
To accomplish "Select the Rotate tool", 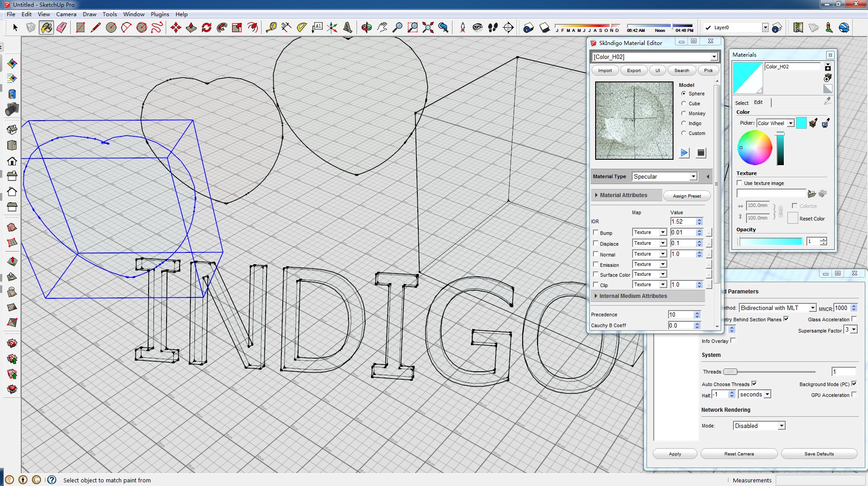I will click(206, 28).
